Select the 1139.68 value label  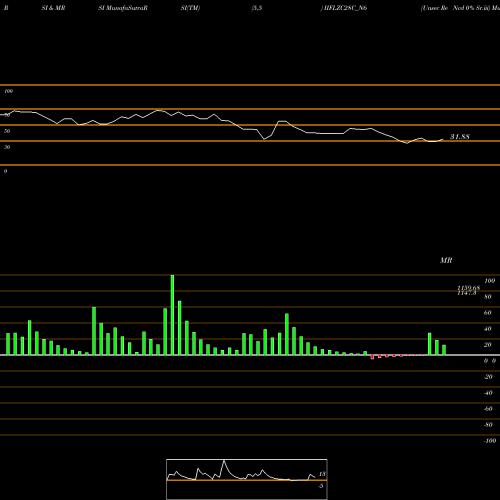pyautogui.click(x=468, y=288)
